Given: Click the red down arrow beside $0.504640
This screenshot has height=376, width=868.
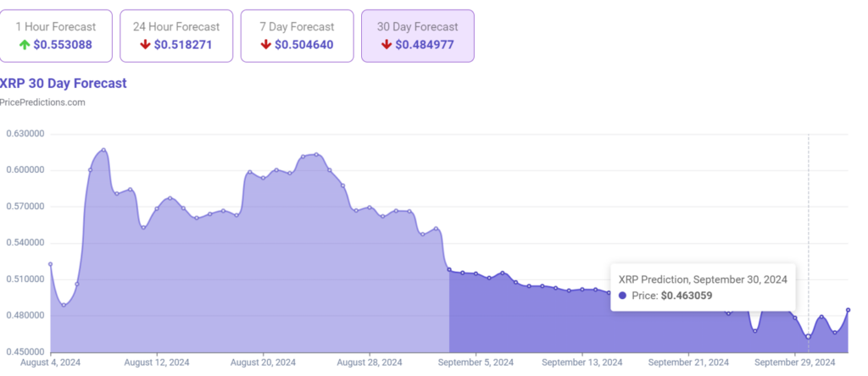Looking at the screenshot, I should (x=266, y=44).
